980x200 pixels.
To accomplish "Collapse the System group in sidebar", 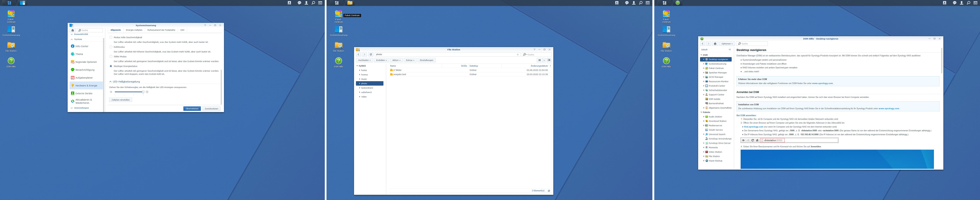I will click(72, 39).
